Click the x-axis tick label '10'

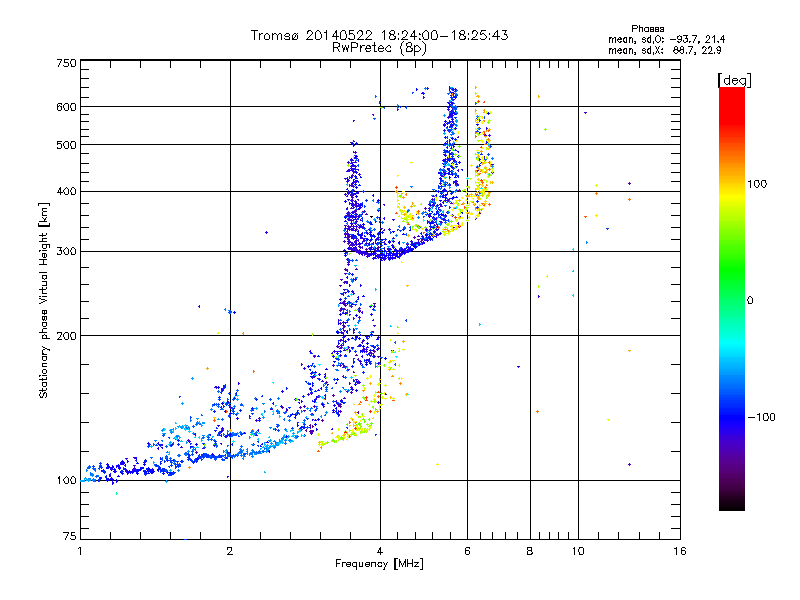578,551
